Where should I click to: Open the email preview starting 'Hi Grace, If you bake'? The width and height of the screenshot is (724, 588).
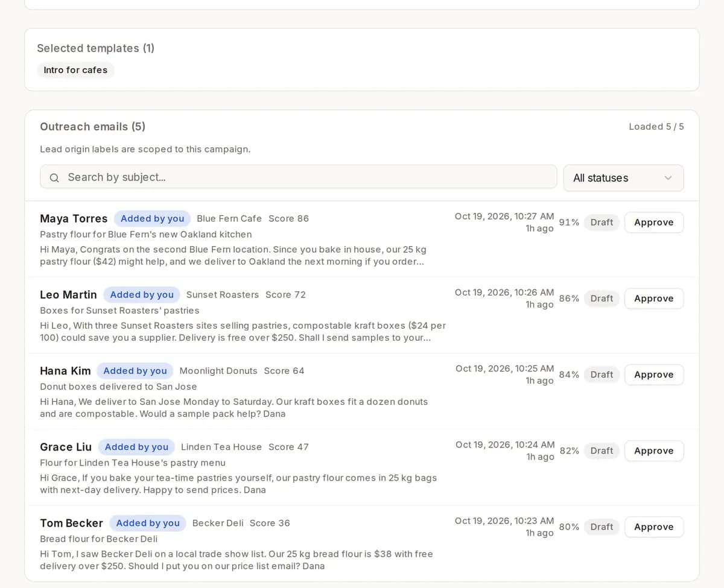click(x=238, y=484)
